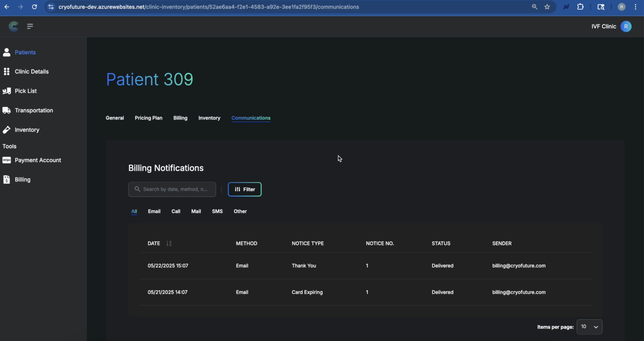
Task: Collapse sidebar using hamburger menu icon
Action: click(x=30, y=26)
